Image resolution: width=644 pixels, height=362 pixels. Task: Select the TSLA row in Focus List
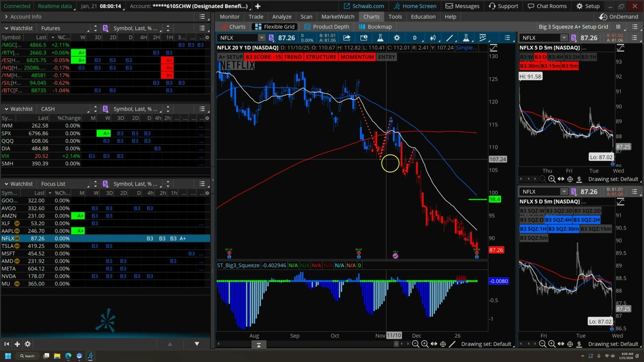point(105,246)
